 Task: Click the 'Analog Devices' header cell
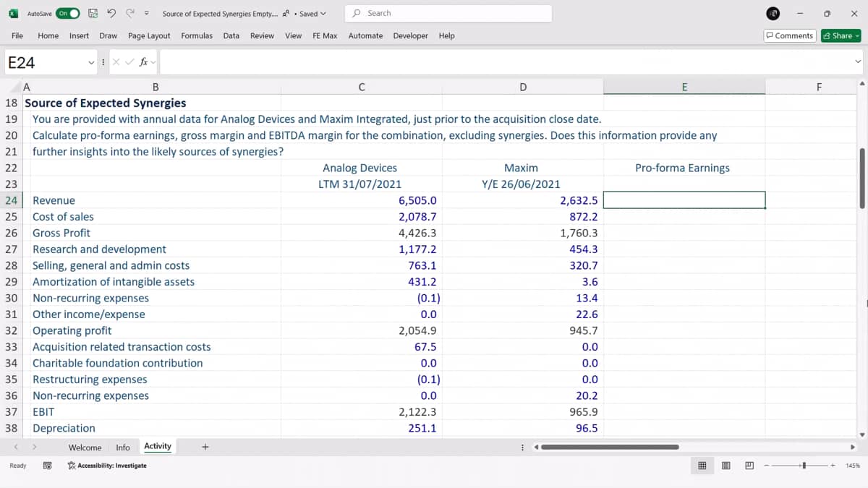point(360,168)
